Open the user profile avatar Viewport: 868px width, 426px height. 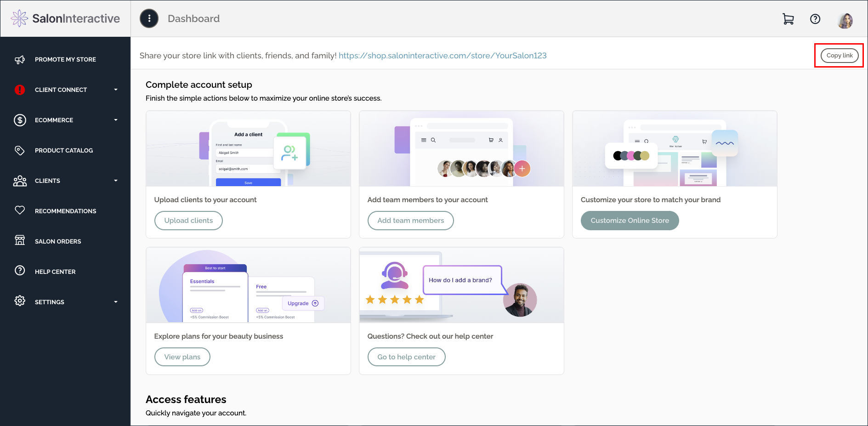click(845, 20)
